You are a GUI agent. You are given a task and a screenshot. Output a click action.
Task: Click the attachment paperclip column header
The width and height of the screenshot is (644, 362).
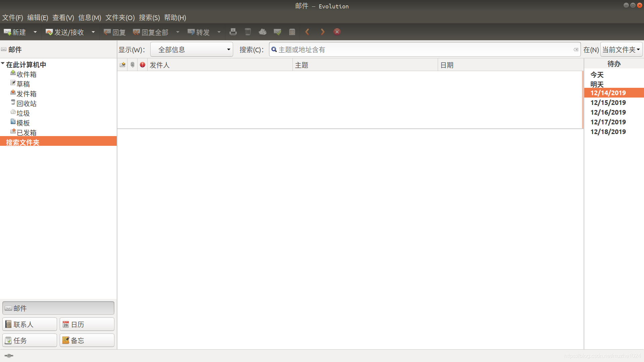pyautogui.click(x=132, y=65)
